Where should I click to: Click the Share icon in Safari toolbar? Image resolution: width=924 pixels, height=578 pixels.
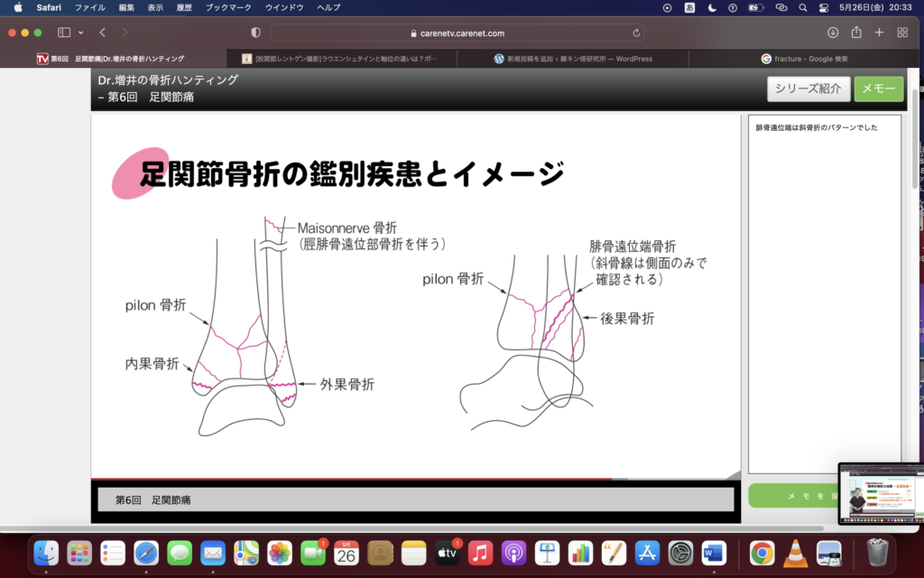856,33
